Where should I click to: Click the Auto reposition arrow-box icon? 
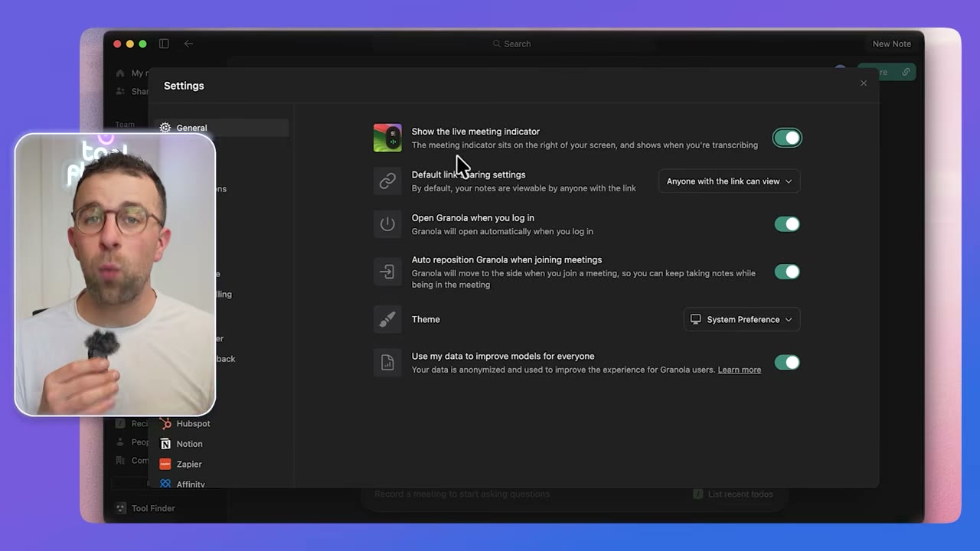point(387,272)
